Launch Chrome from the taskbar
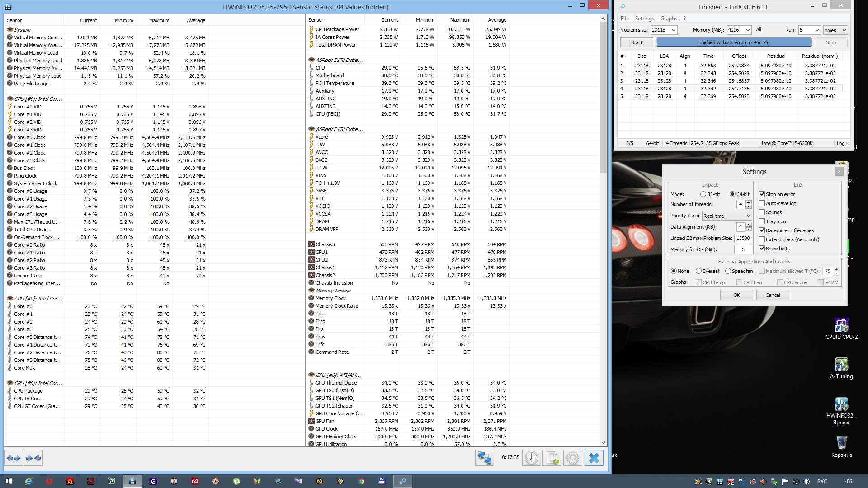Image resolution: width=868 pixels, height=488 pixels. coord(361,481)
